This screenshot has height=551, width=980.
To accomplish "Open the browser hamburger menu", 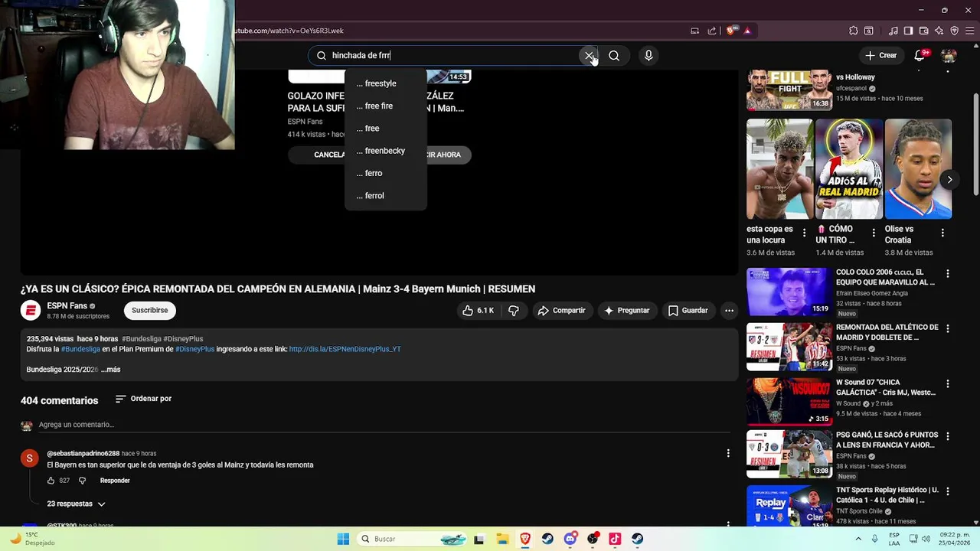I will 969,31.
